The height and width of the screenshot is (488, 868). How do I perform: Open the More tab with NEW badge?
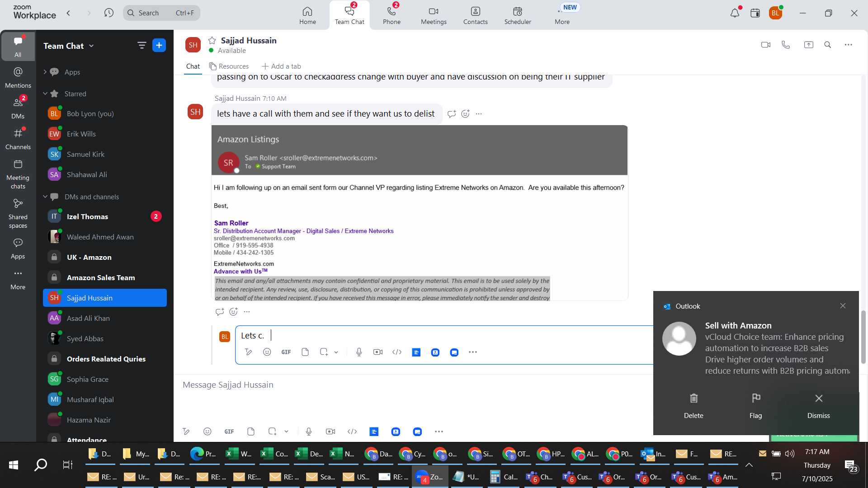pos(562,15)
